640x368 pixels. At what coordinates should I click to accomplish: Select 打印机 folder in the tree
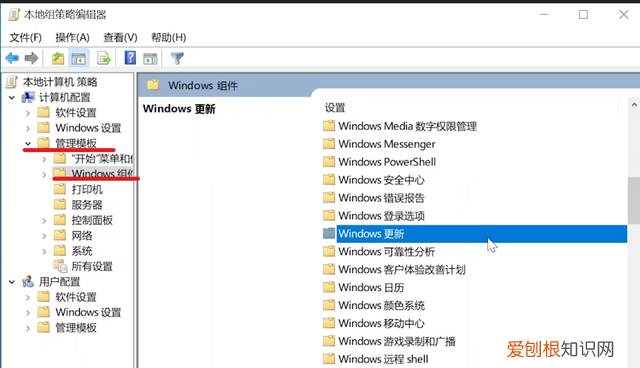point(87,190)
